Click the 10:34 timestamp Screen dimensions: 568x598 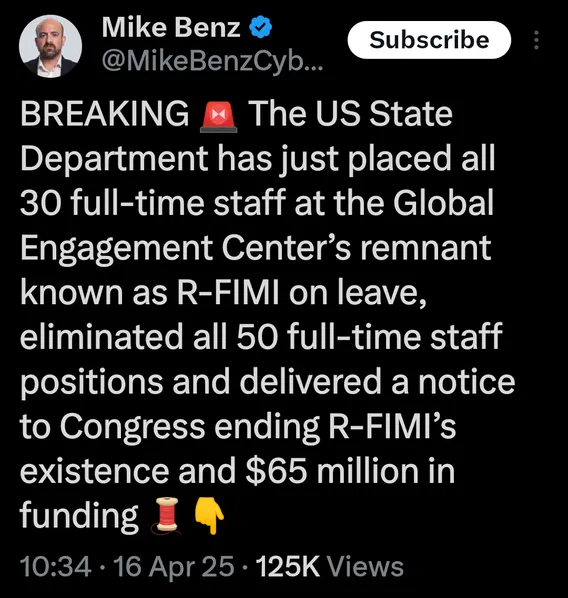click(x=56, y=567)
